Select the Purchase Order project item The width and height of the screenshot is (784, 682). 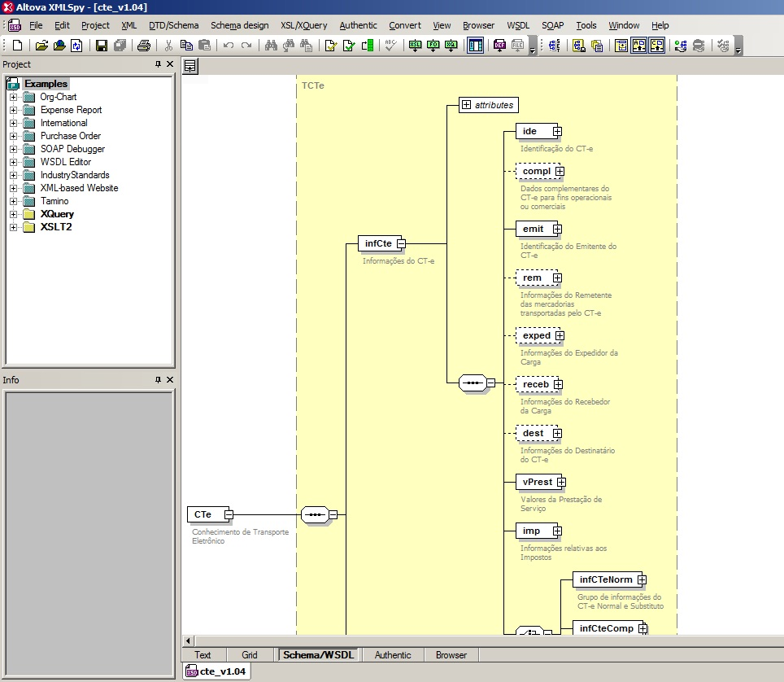click(x=71, y=136)
